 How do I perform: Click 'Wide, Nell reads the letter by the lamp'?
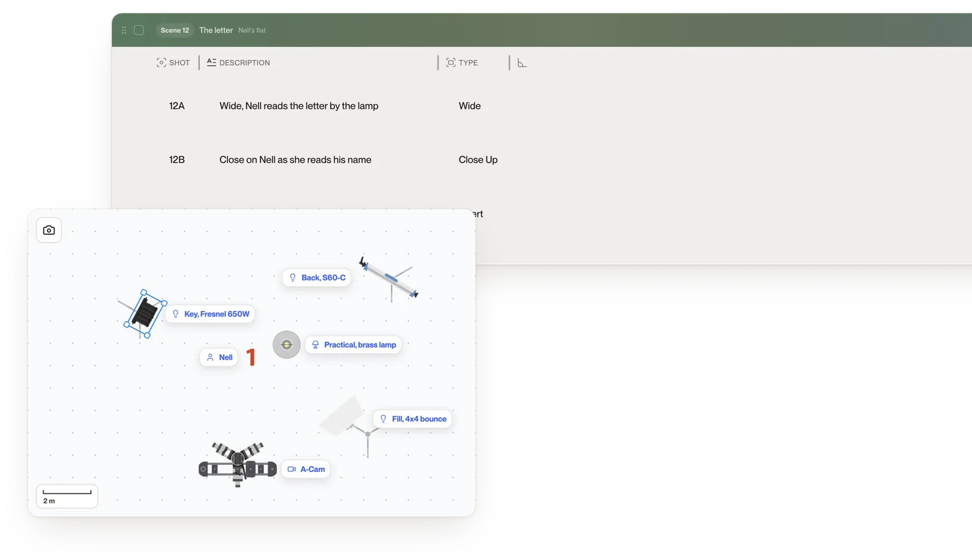(299, 106)
